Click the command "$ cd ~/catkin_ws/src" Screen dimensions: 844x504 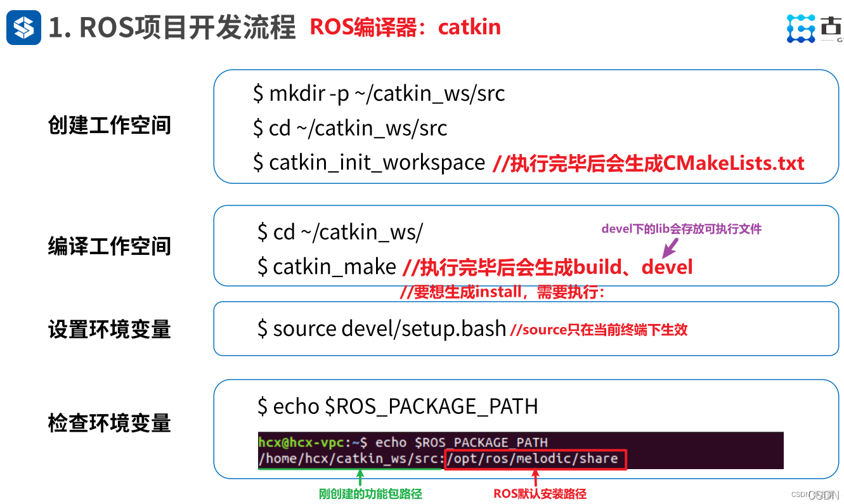pyautogui.click(x=350, y=128)
